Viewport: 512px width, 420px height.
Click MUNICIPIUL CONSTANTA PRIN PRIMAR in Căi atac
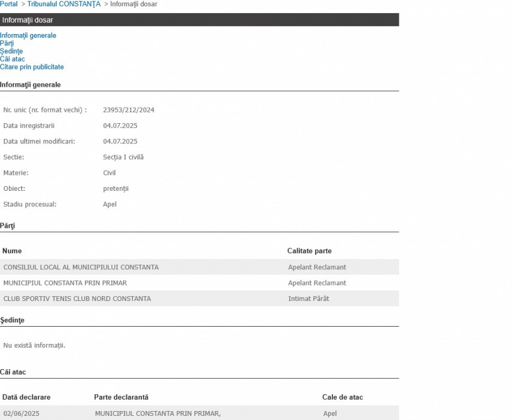point(157,413)
